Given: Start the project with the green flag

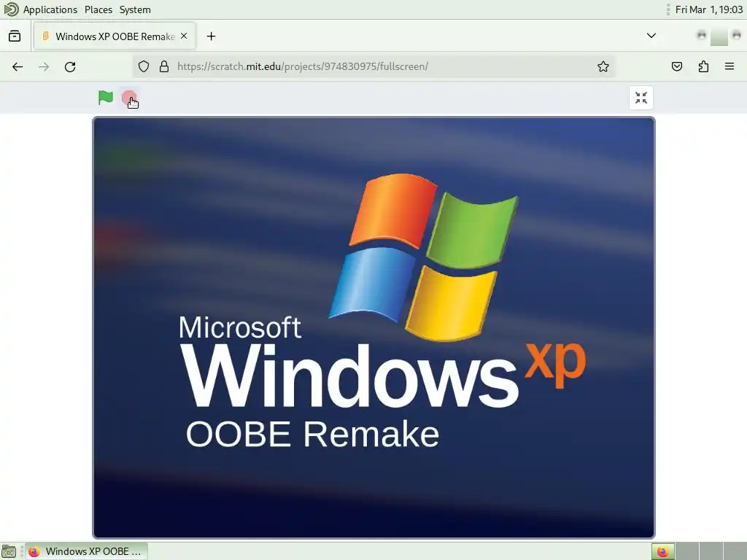Looking at the screenshot, I should coord(105,98).
